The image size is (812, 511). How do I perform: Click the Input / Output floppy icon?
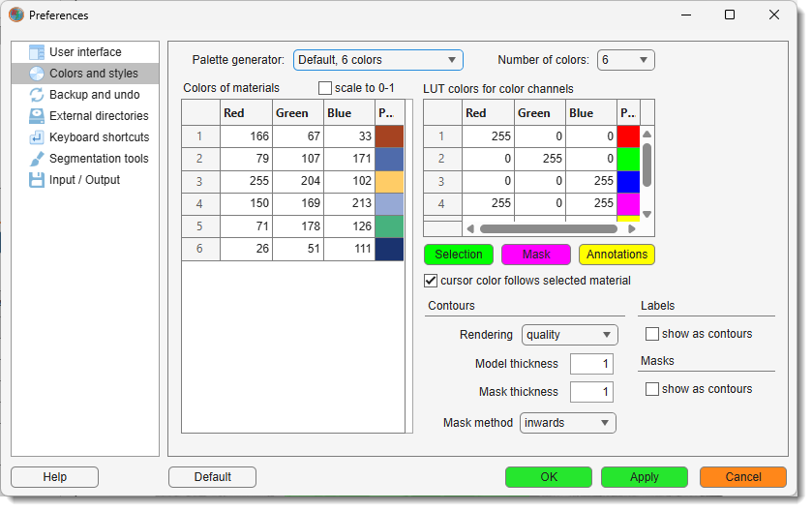(x=36, y=180)
